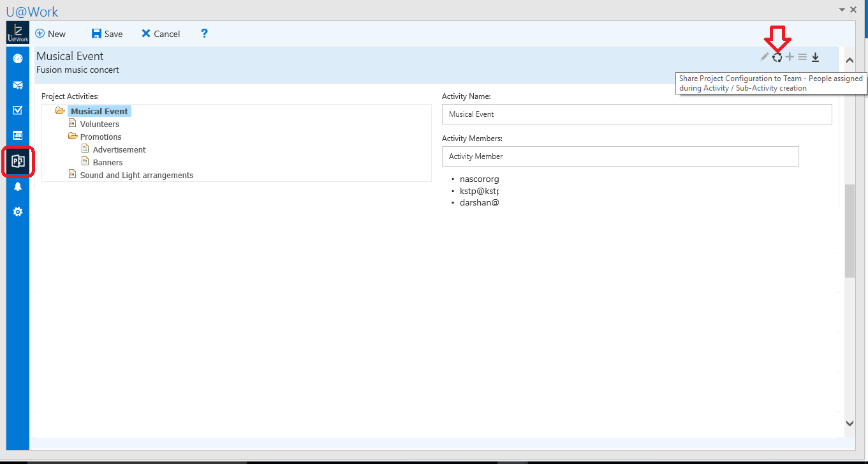Image resolution: width=868 pixels, height=464 pixels.
Task: Open the calendar icon in sidebar
Action: [18, 135]
